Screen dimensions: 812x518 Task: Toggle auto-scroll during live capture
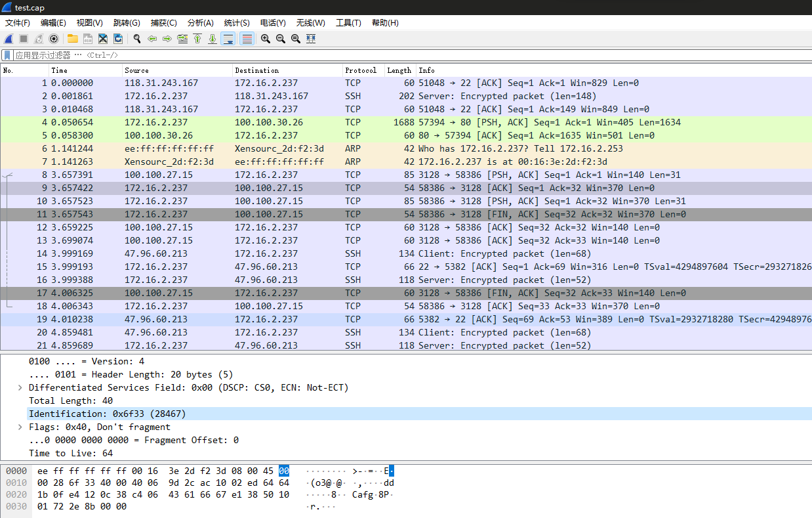pyautogui.click(x=228, y=39)
